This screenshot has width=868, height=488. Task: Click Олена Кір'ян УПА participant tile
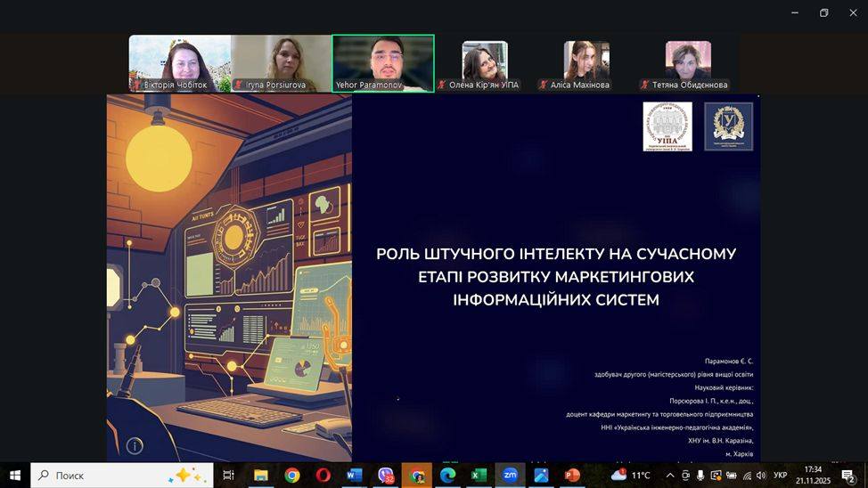coord(485,64)
